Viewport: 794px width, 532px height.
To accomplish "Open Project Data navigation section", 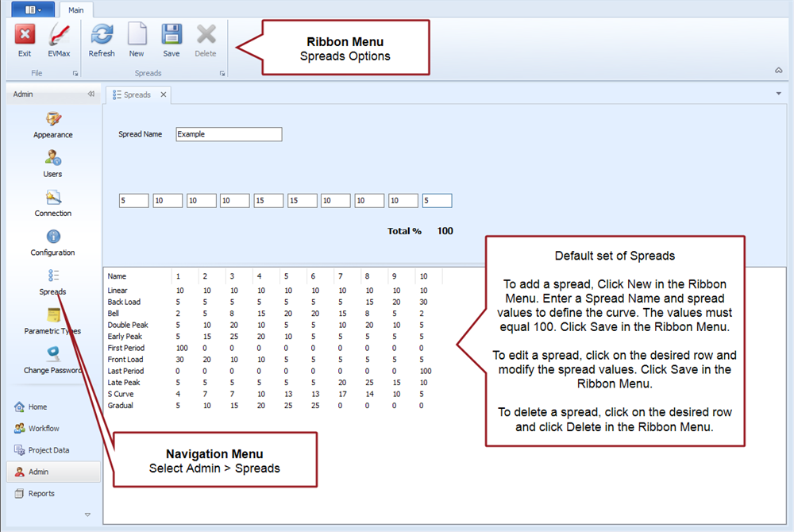I will pos(48,450).
